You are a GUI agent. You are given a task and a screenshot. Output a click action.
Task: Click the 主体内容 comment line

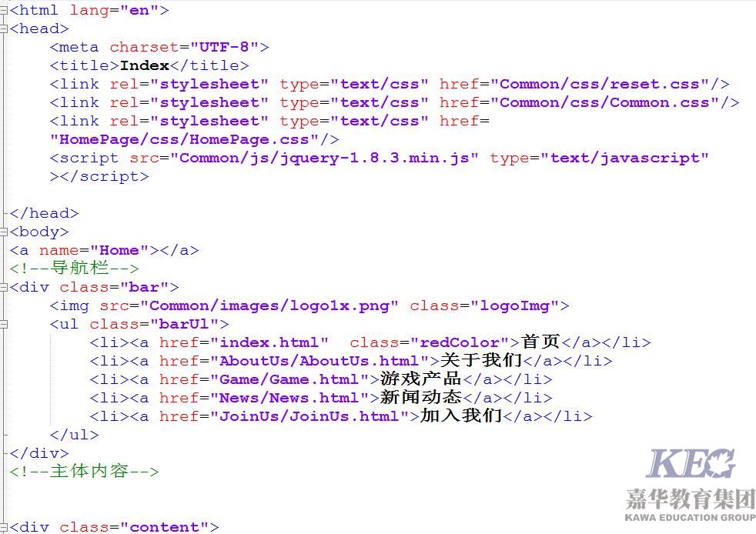point(84,472)
